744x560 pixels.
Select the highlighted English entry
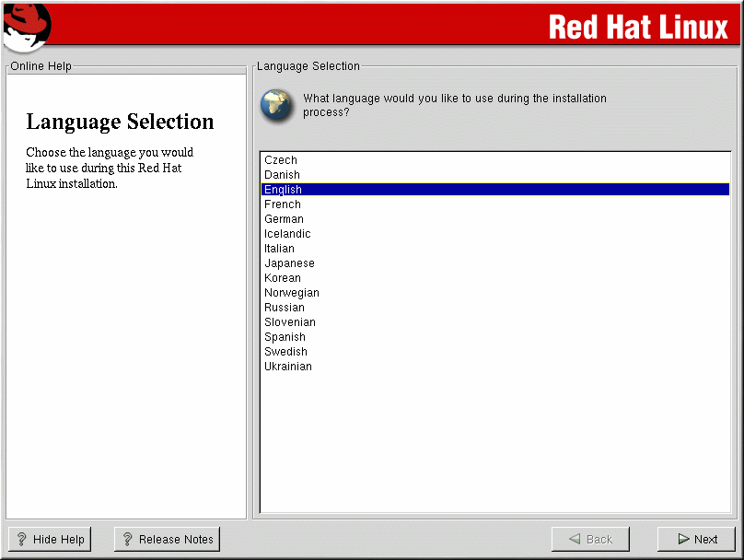click(x=283, y=190)
